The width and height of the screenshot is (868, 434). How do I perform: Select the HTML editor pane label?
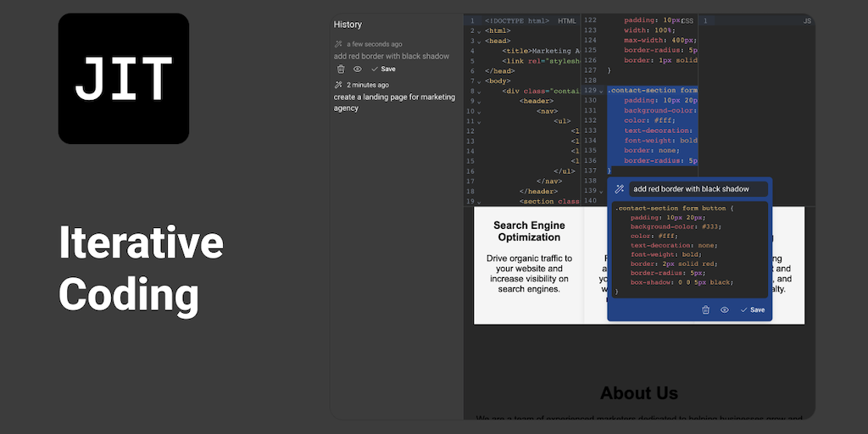567,20
